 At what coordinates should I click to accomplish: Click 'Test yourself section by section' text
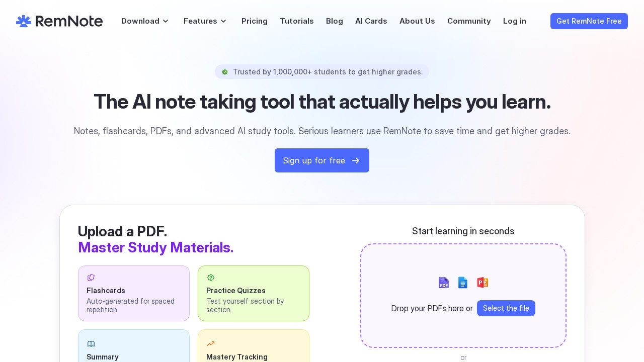pos(245,305)
